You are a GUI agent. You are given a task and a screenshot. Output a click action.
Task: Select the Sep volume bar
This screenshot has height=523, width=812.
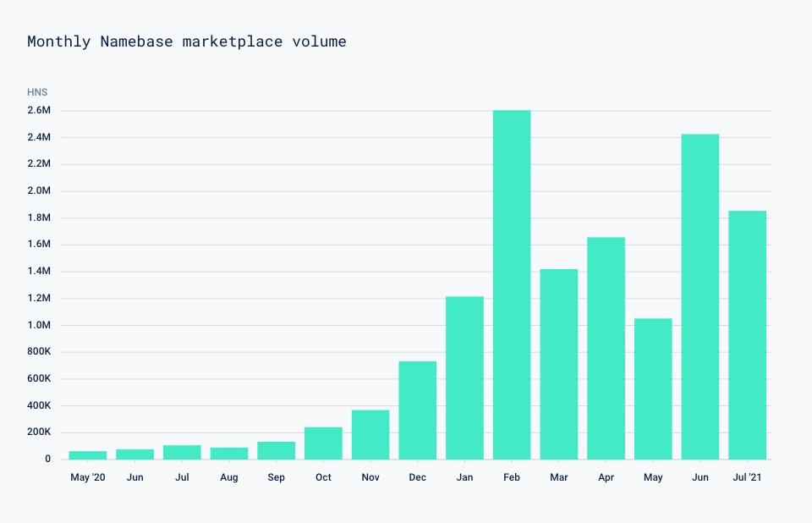(x=276, y=450)
